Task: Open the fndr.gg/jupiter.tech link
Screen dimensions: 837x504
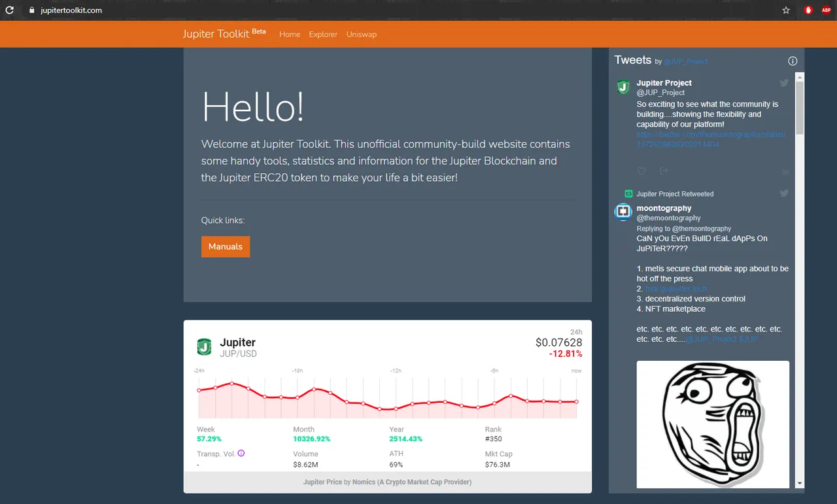Action: (x=676, y=288)
